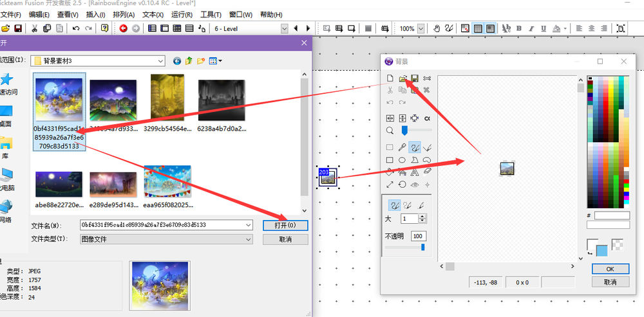The image size is (644, 317).
Task: Open the Storyboard editor icon
Action: point(152,28)
